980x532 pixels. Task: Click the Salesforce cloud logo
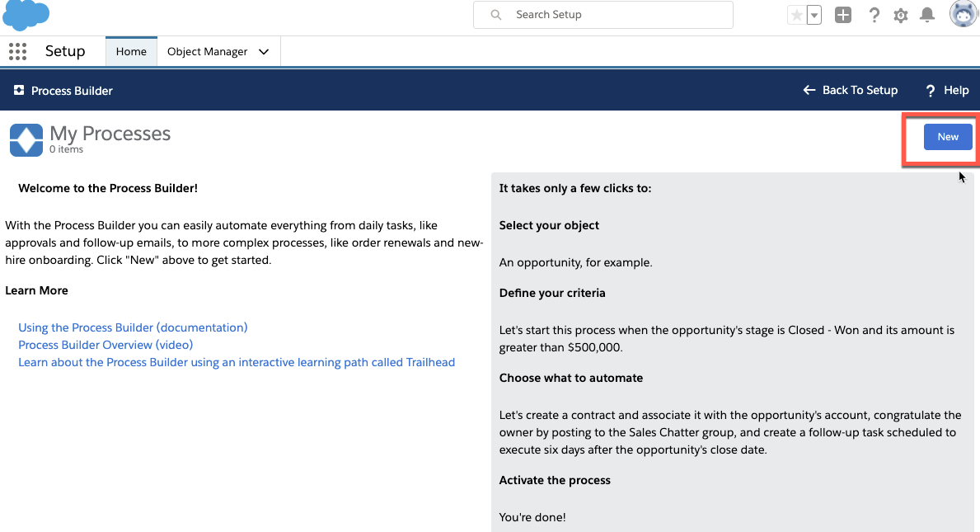pyautogui.click(x=26, y=15)
